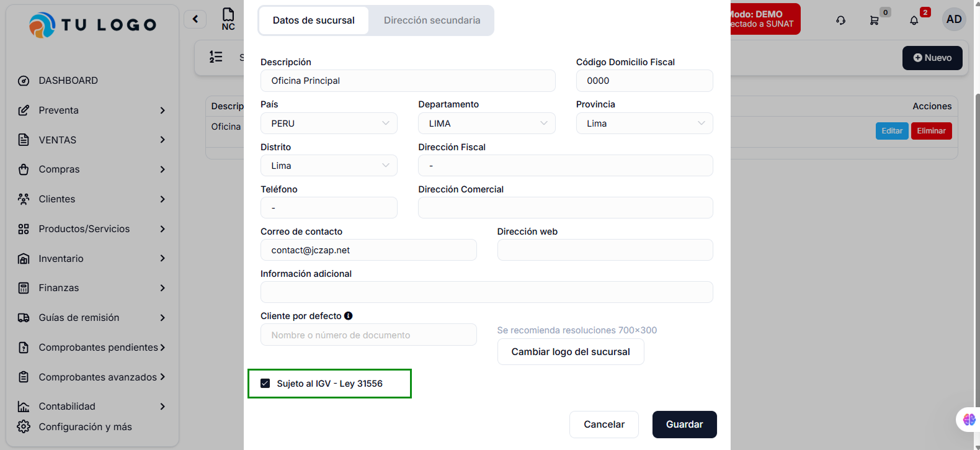
Task: Expand the Provincia dropdown
Action: point(644,124)
